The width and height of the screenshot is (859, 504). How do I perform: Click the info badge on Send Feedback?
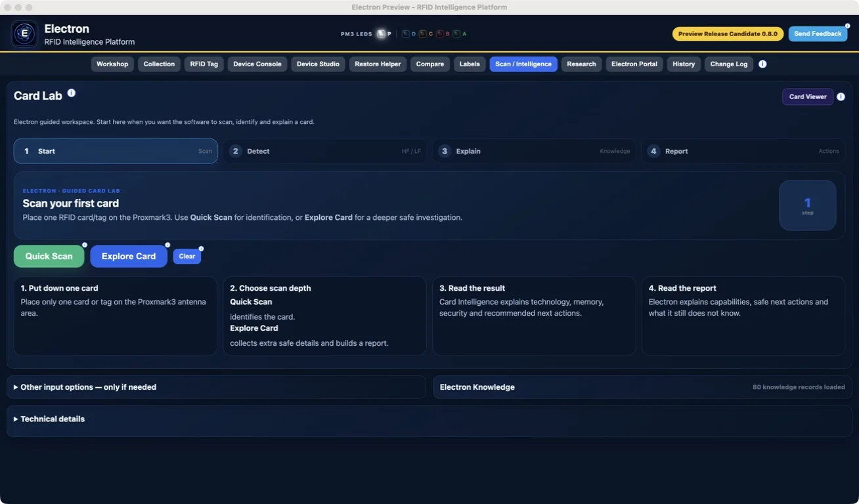click(847, 26)
